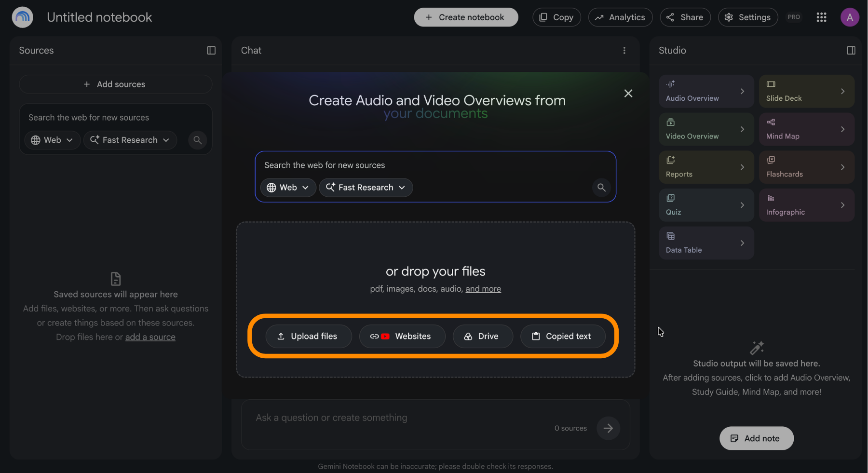Open Analytics from the header
The image size is (868, 473).
620,17
